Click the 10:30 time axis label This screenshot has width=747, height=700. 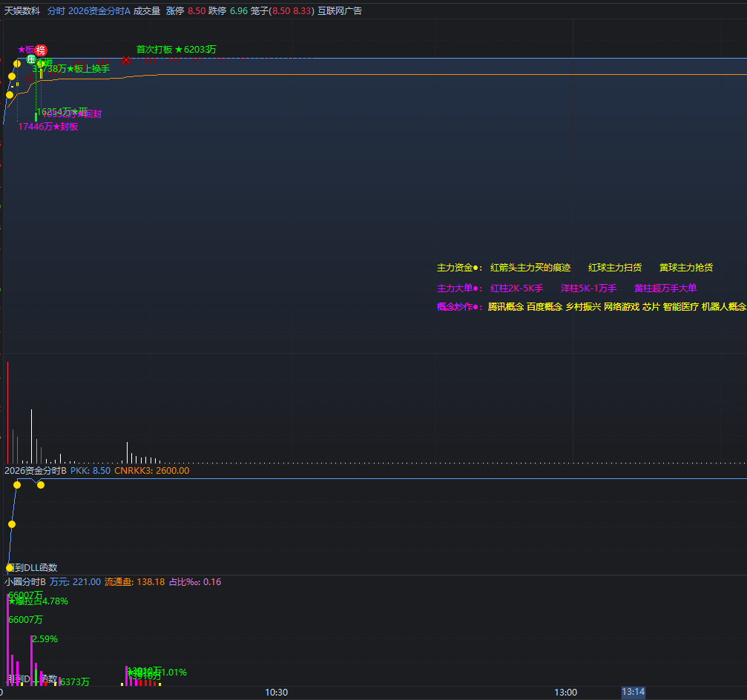pos(276,693)
